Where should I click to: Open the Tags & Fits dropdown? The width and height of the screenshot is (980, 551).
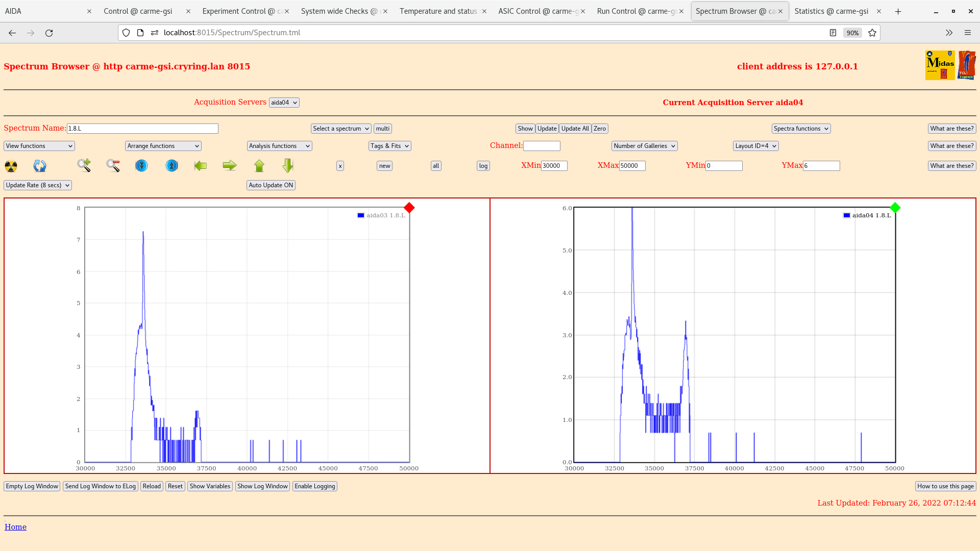[x=390, y=146]
